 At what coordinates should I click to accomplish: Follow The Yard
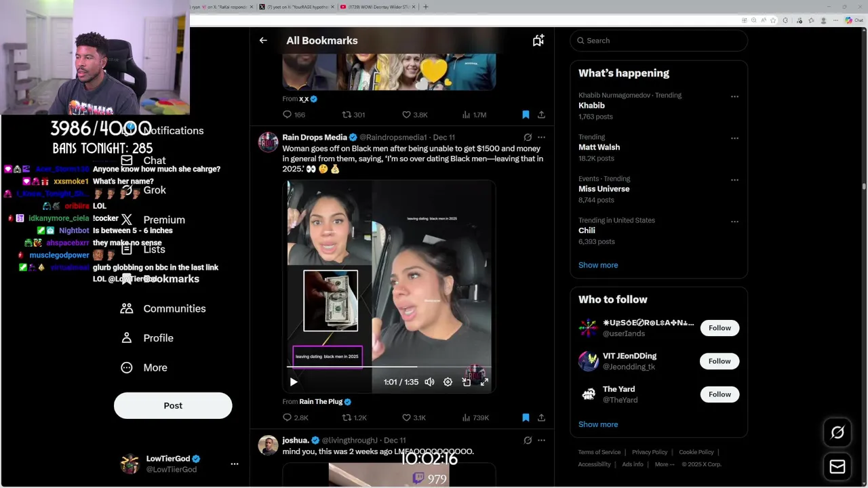pos(719,394)
